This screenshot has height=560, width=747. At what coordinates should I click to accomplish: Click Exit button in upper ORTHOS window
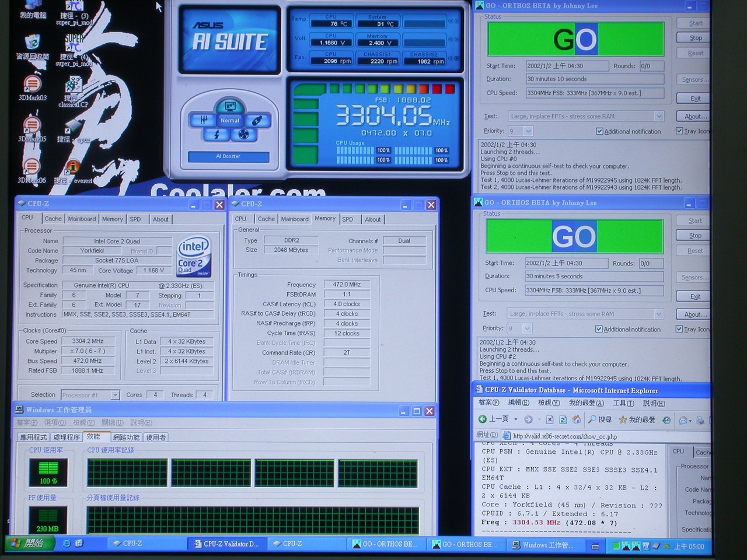tap(694, 99)
